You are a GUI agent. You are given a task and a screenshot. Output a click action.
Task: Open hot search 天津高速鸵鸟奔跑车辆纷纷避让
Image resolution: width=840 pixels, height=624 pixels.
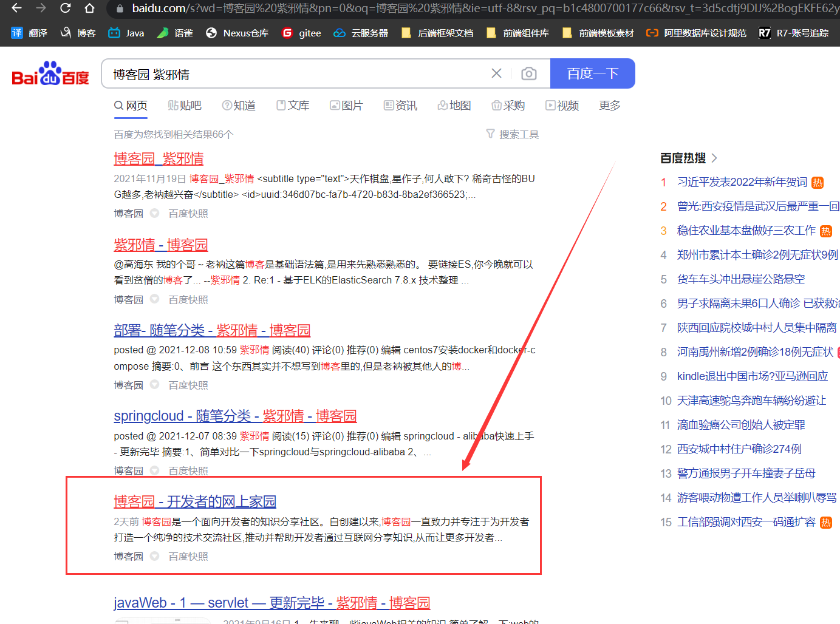[752, 401]
